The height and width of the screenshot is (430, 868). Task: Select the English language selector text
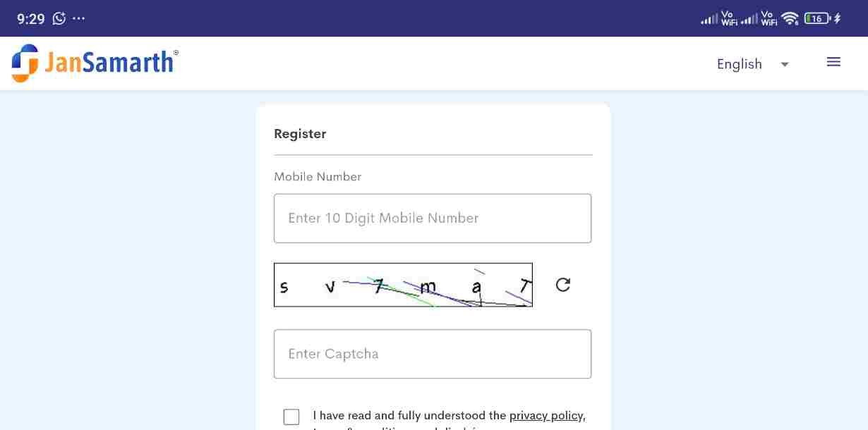tap(739, 64)
